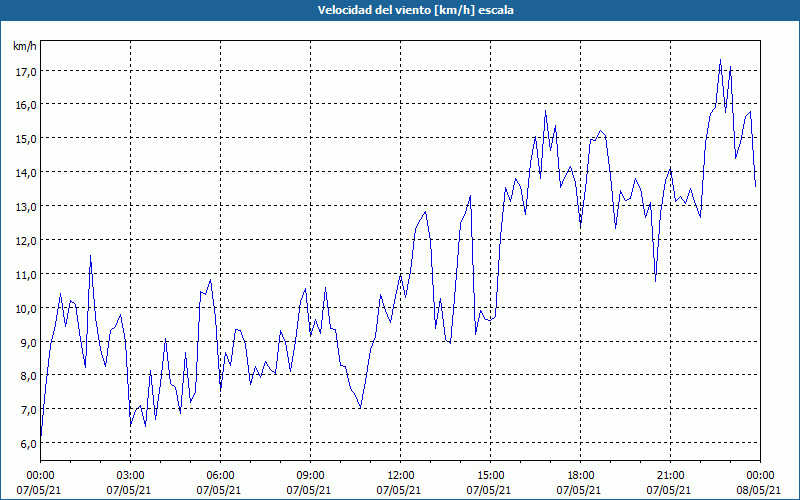Choose the '07/05/21' date under 12:00

point(399,490)
